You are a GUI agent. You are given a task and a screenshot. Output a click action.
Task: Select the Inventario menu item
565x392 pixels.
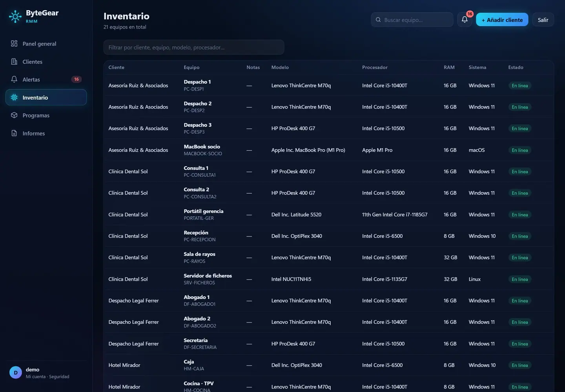[46, 97]
